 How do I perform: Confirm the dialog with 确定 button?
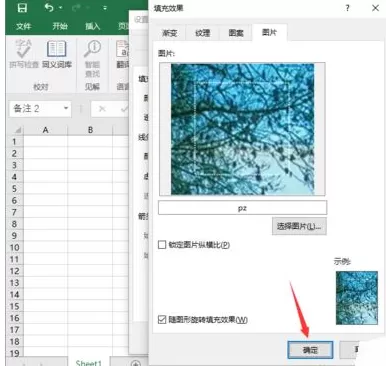(310, 350)
